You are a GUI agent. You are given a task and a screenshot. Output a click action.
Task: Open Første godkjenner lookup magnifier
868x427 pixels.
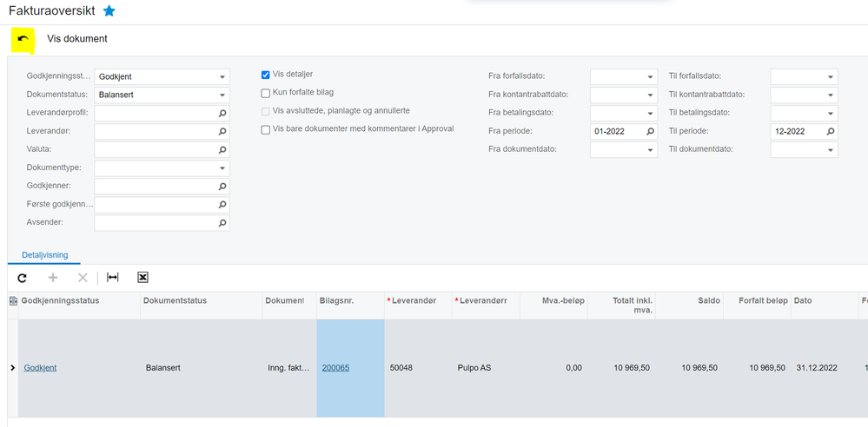[x=222, y=205]
